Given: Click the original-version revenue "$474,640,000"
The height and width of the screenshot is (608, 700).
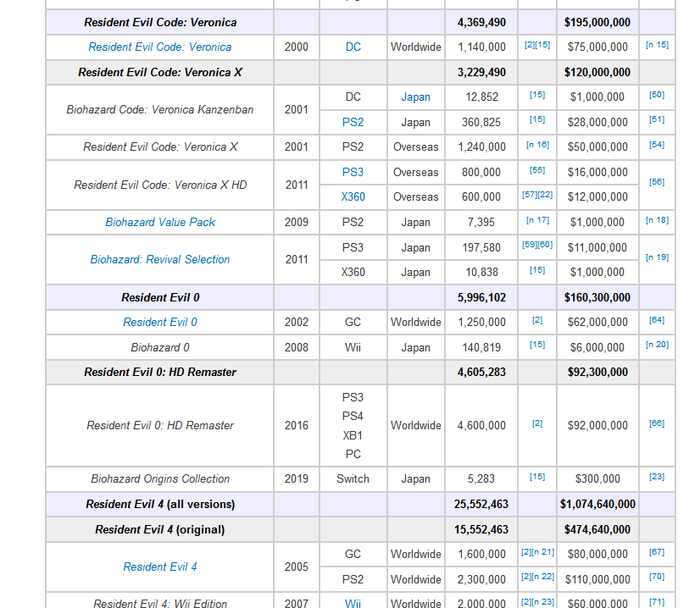Looking at the screenshot, I should [597, 529].
